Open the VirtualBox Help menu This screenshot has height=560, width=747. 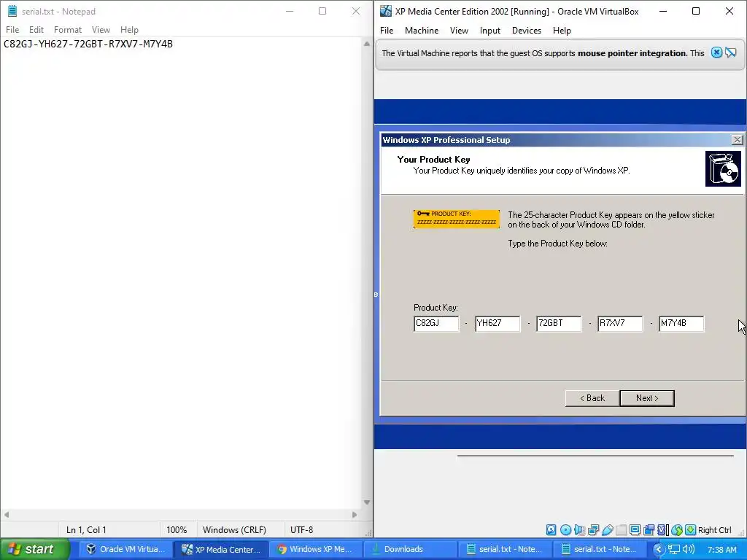coord(562,31)
